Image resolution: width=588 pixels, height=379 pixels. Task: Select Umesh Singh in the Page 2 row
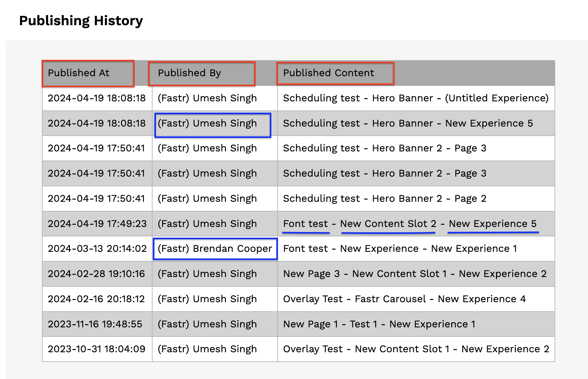coord(207,198)
